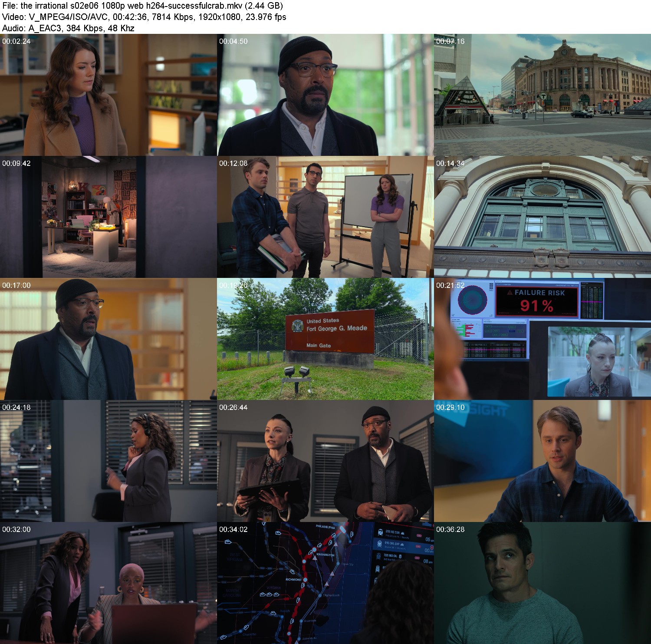Select the office set thumbnail at 00:09:42

click(108, 217)
